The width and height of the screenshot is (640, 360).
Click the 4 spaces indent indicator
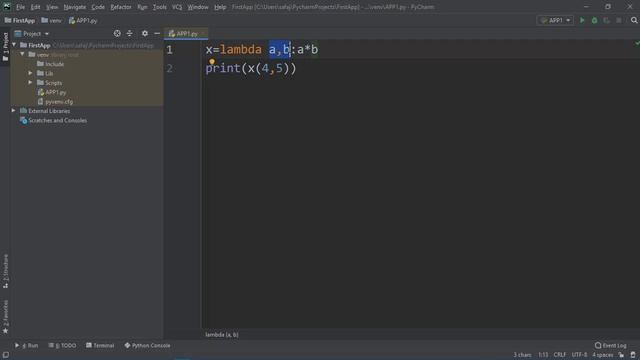(x=602, y=355)
